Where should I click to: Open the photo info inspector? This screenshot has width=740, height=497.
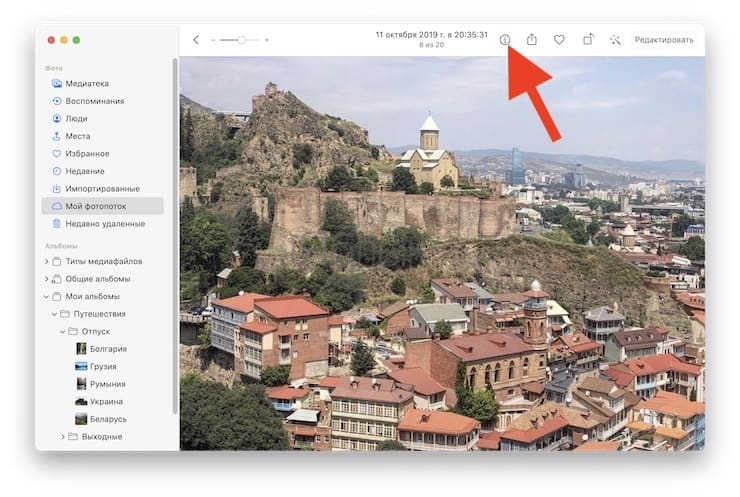(505, 40)
